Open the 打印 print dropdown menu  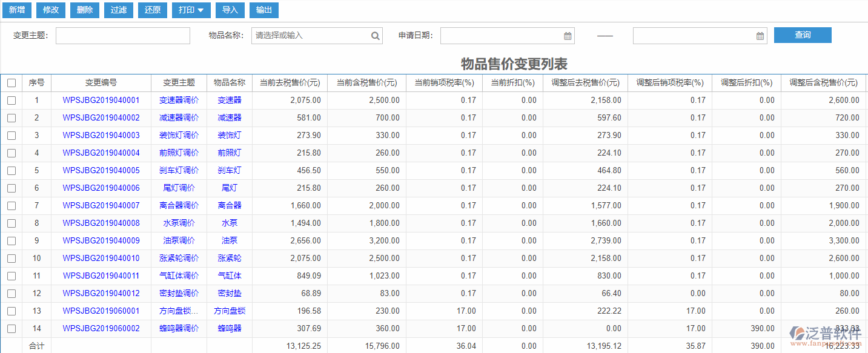[191, 10]
